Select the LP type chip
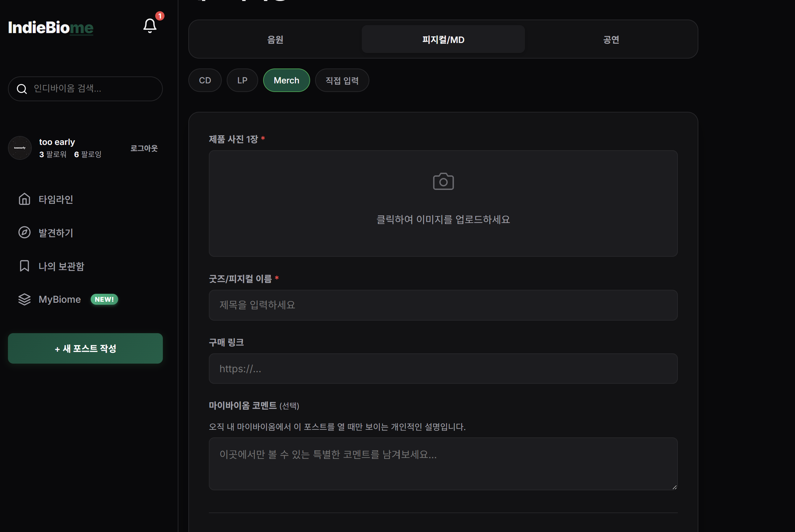The width and height of the screenshot is (795, 532). coord(242,80)
